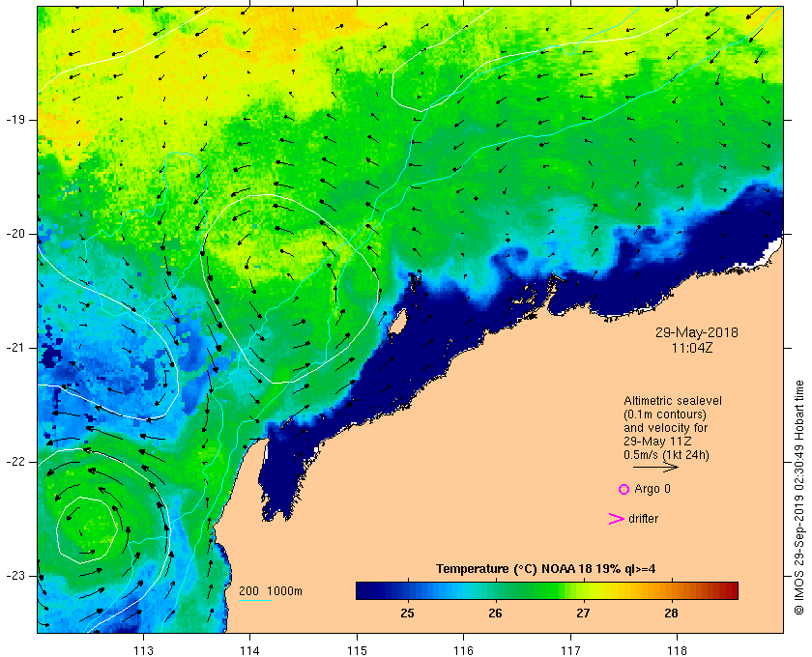Click the temperature color bar at 27
The image size is (812, 657).
click(584, 590)
